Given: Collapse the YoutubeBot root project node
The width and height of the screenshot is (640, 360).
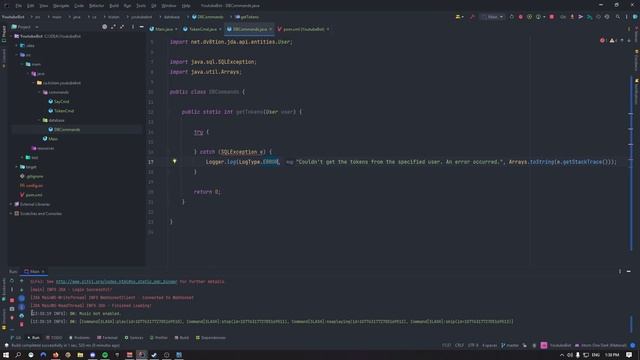Looking at the screenshot, I should coord(11,36).
